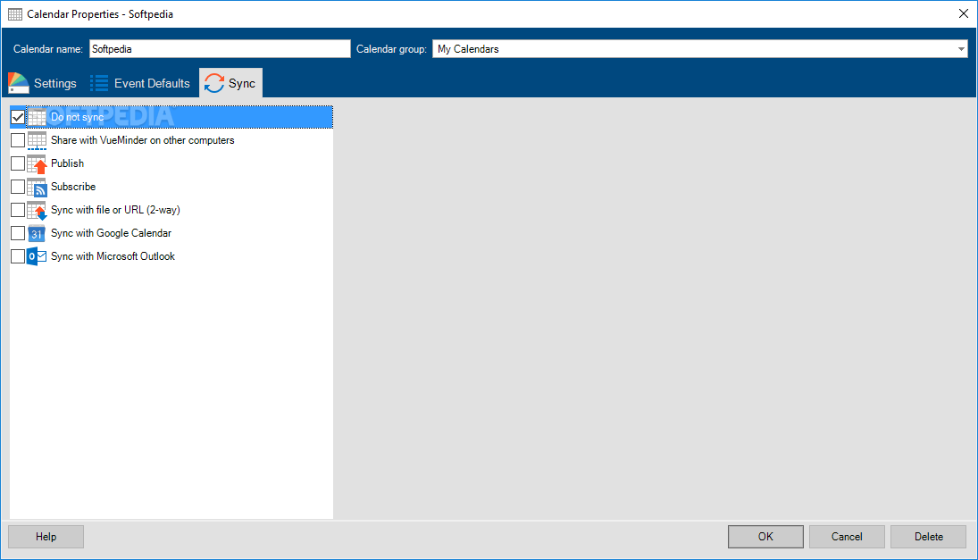Check the Publish checkbox
Screen dimensions: 978x560
click(18, 163)
